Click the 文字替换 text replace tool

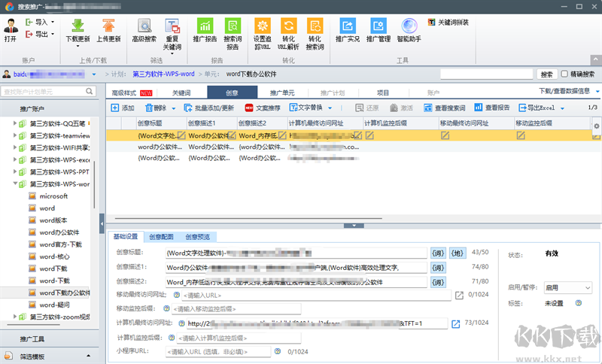pos(306,108)
